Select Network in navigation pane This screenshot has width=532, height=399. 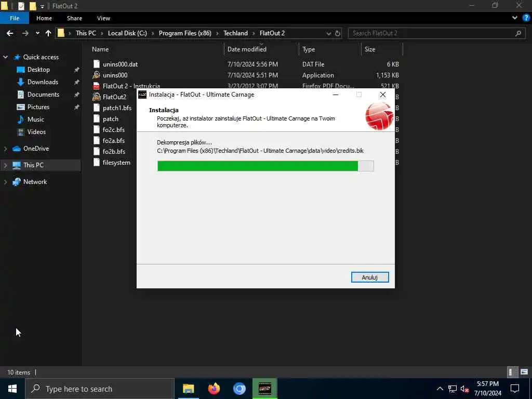click(35, 182)
